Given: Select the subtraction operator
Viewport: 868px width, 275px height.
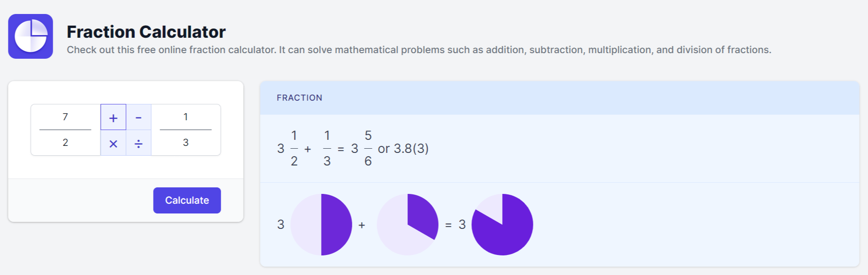Looking at the screenshot, I should click(138, 117).
